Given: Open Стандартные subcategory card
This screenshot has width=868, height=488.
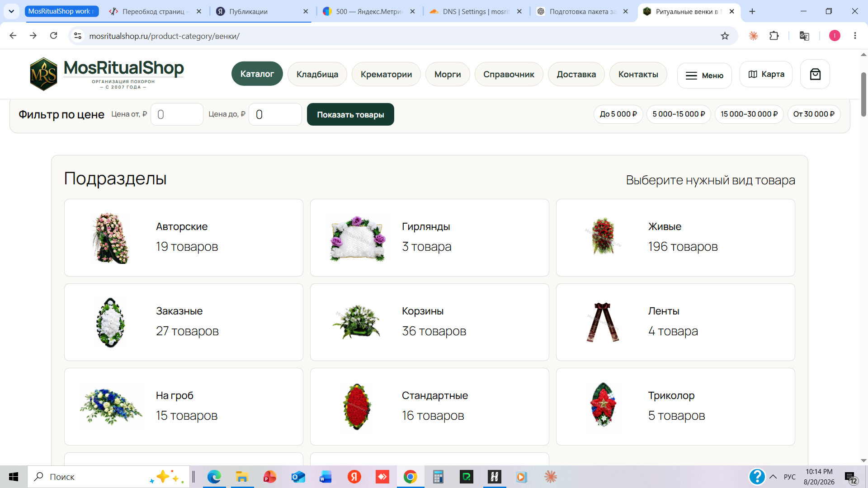Looking at the screenshot, I should coord(429,407).
